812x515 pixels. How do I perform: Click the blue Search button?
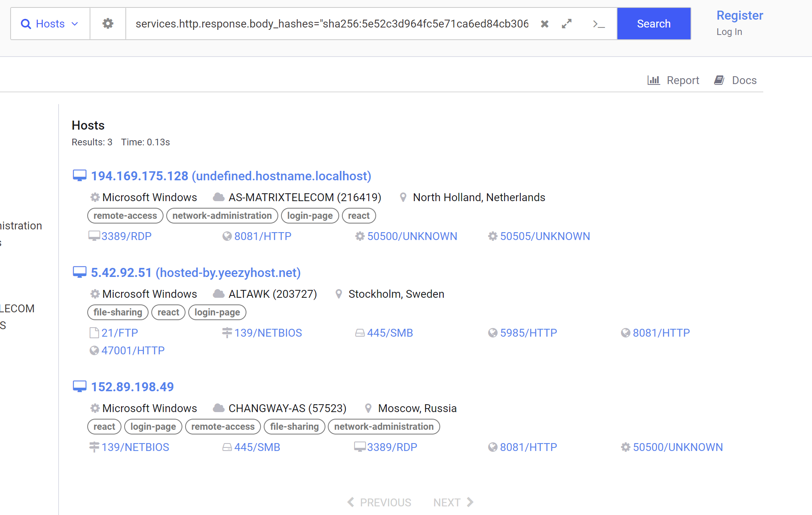point(653,24)
